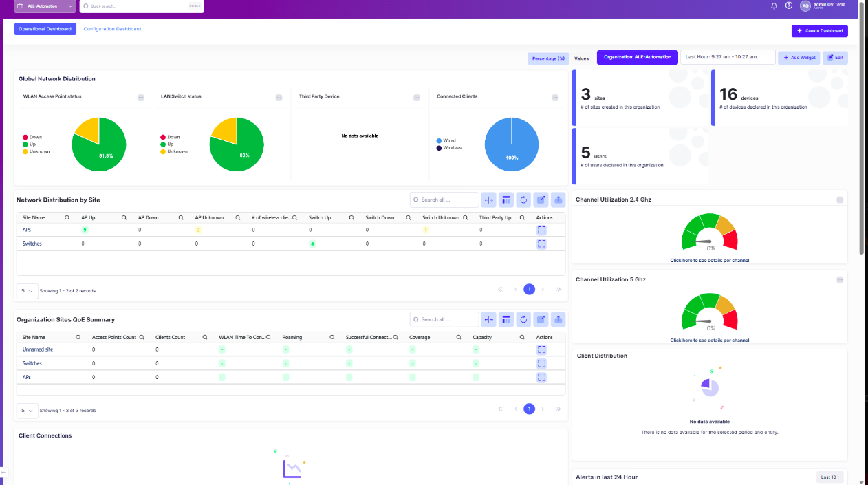The width and height of the screenshot is (868, 485).
Task: Click the Create Dashboard button
Action: 820,31
